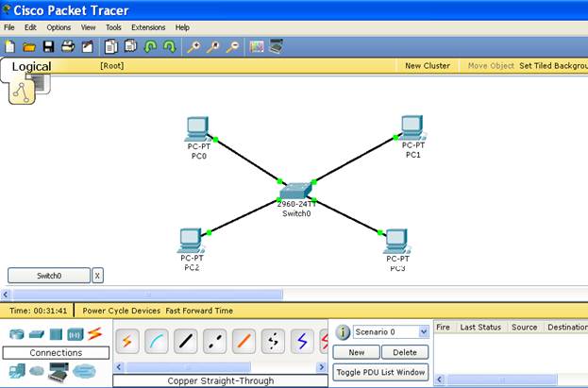This screenshot has height=388, width=588.
Task: Click New Cluster
Action: pyautogui.click(x=428, y=66)
